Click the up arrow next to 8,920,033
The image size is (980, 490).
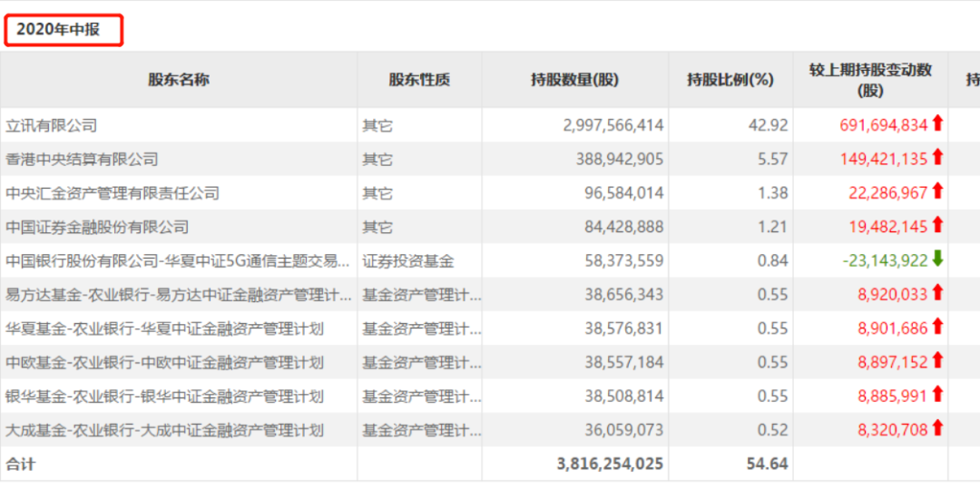[x=936, y=293]
